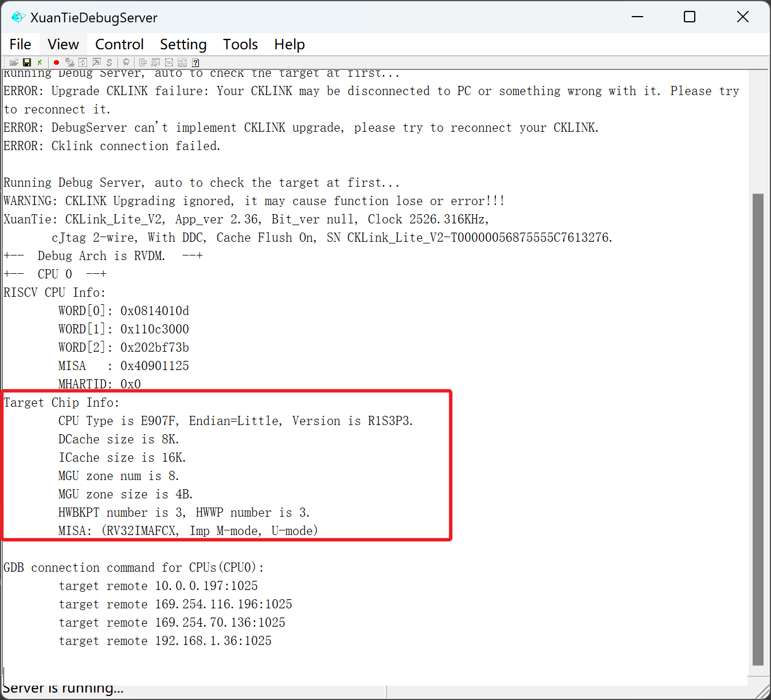Click the hammer toolbar icon
Viewport: 771px width, 700px height.
click(96, 62)
